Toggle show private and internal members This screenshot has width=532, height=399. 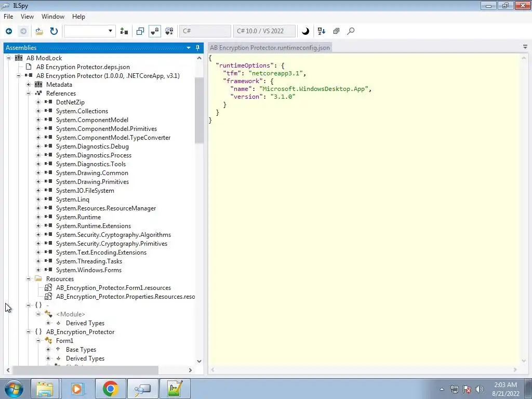point(155,31)
